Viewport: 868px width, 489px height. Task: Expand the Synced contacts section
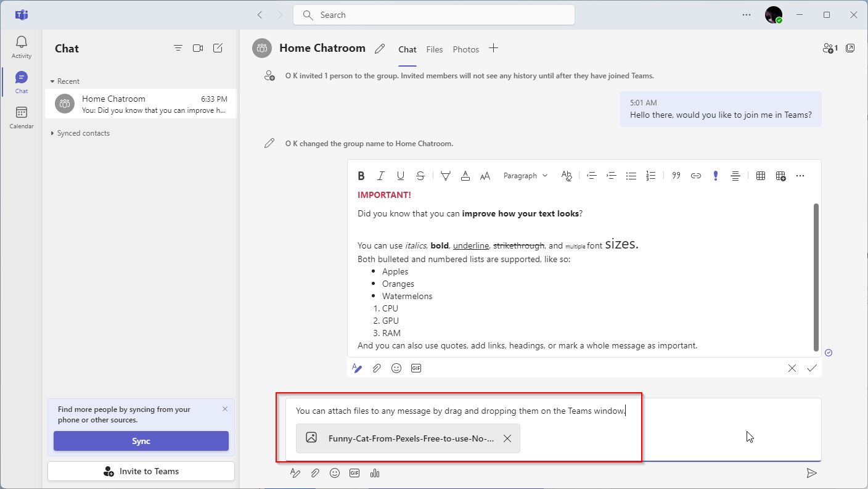click(x=80, y=133)
